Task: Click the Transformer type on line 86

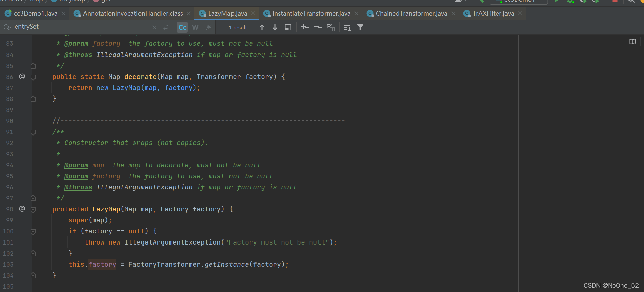Action: [x=218, y=77]
